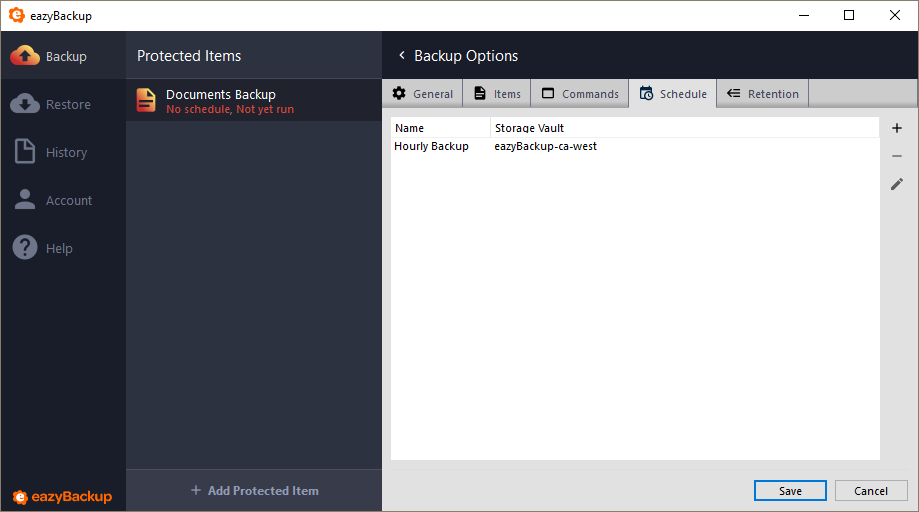Go back using the Backup Options chevron
Screen dimensions: 919x512
[x=402, y=55]
